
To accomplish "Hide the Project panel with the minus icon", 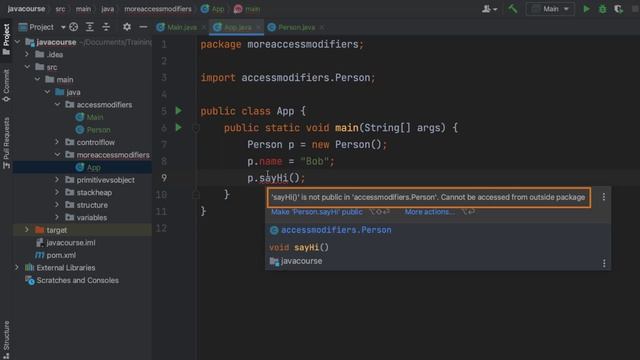I will 143,27.
